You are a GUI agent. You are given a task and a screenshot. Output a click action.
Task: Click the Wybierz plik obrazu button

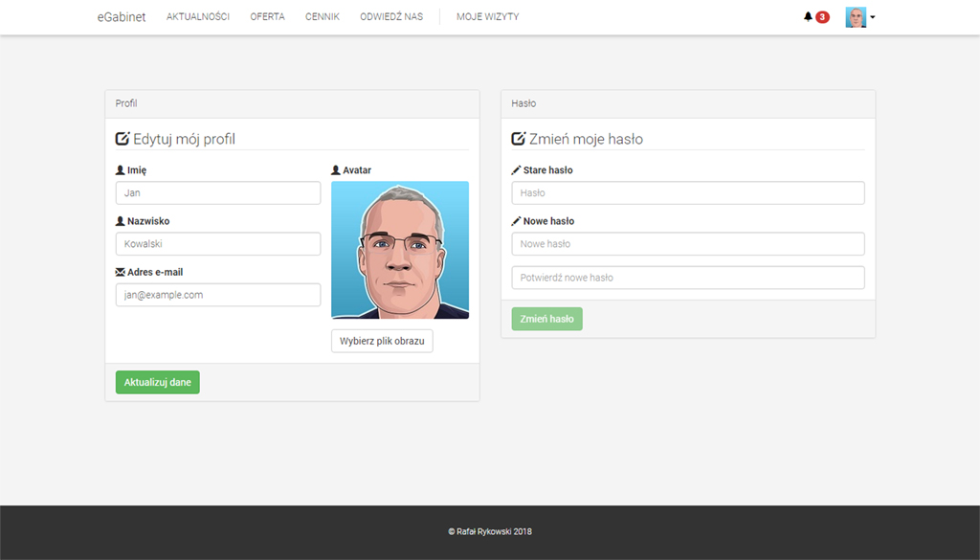382,341
